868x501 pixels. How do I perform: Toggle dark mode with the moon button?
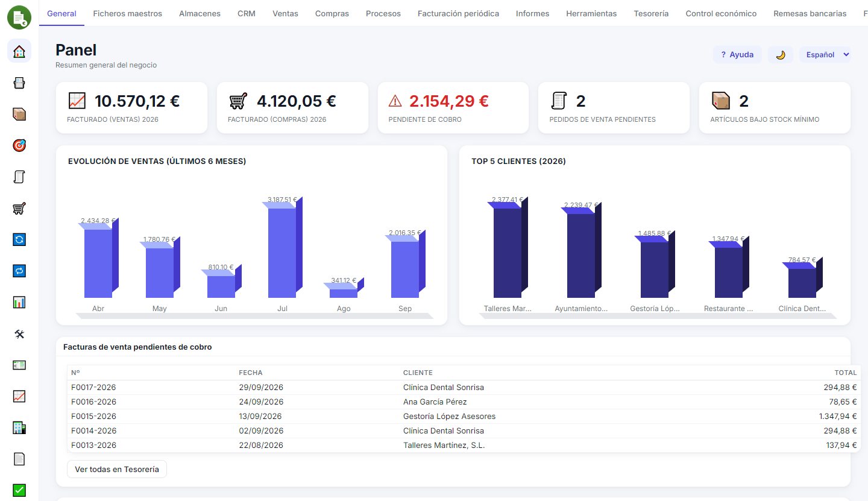pyautogui.click(x=781, y=54)
